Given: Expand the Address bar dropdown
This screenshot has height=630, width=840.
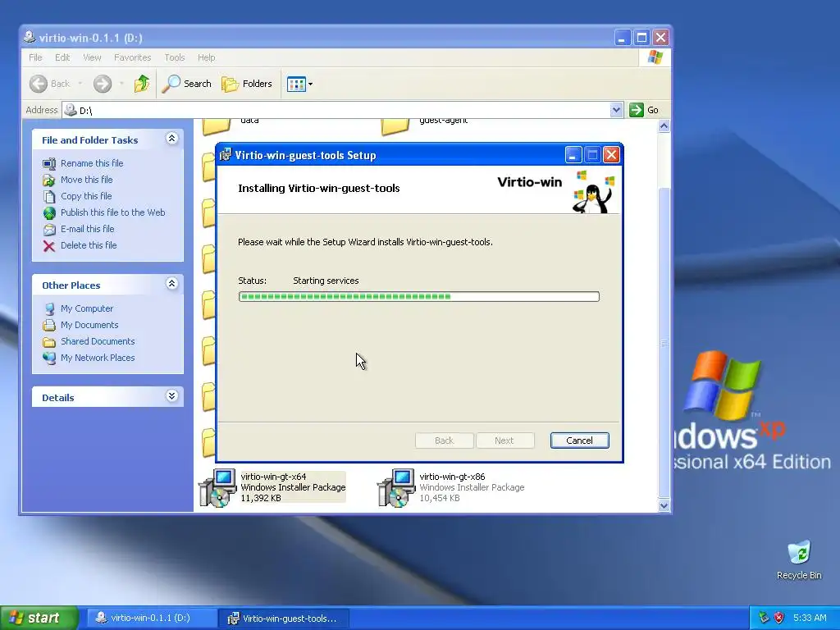Looking at the screenshot, I should (x=616, y=110).
